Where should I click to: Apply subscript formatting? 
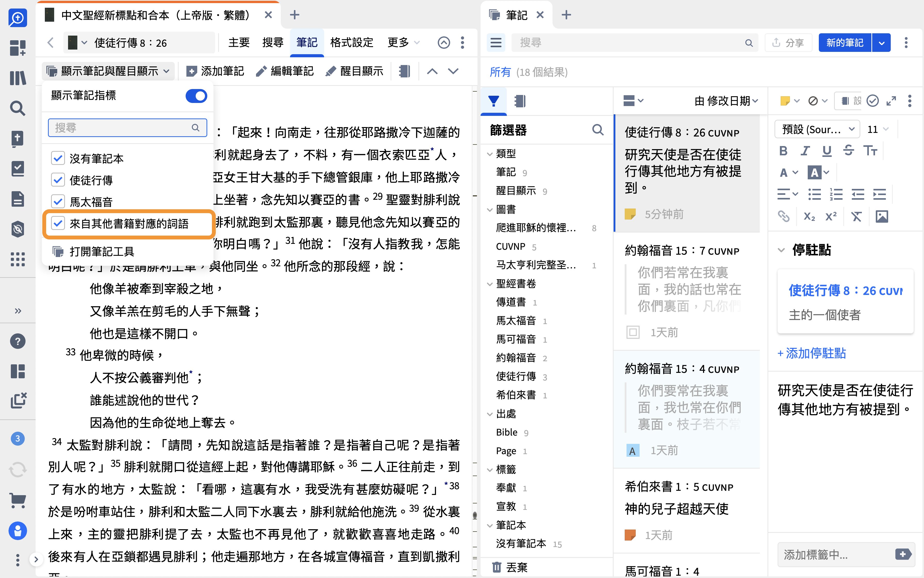tap(809, 216)
